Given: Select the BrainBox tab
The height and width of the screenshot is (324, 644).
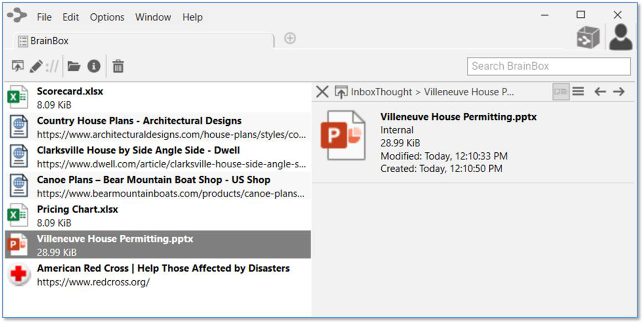Looking at the screenshot, I should (49, 41).
